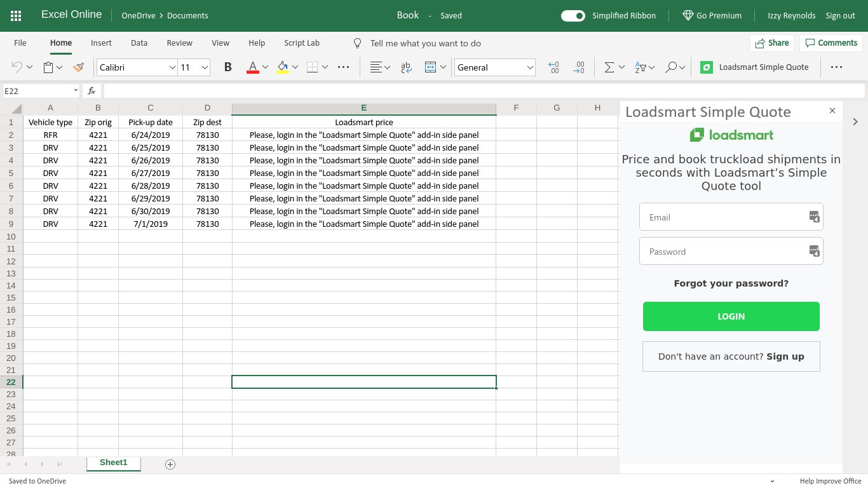Select the RFR vehicle type cell
868x488 pixels.
click(x=51, y=135)
